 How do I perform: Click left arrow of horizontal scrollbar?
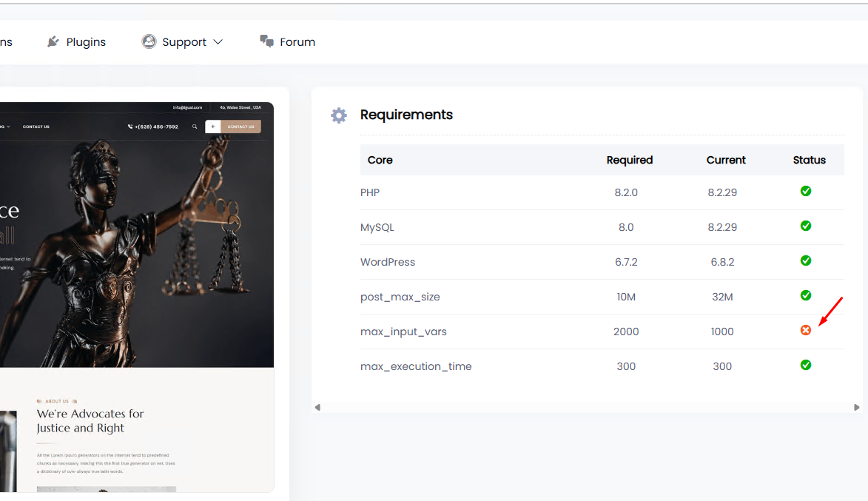click(317, 408)
